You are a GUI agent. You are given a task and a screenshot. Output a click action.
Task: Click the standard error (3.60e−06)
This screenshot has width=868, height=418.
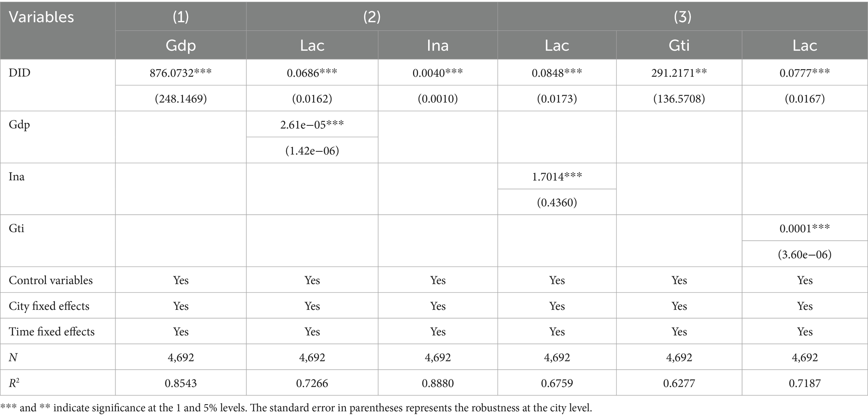tap(804, 254)
